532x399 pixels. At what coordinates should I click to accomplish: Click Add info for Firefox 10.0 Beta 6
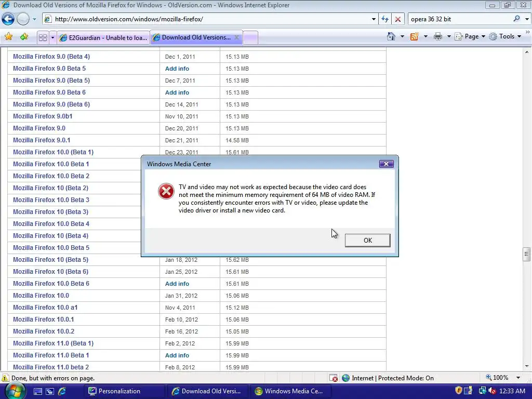coord(177,284)
